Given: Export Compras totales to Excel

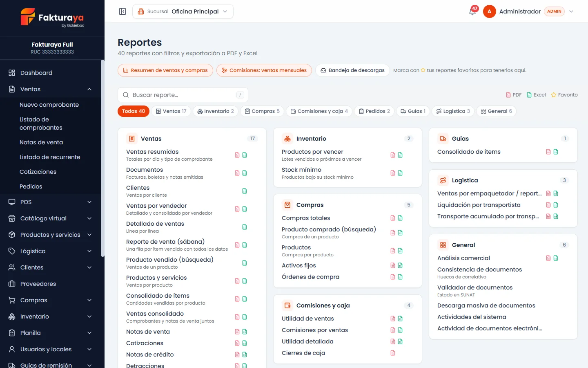Looking at the screenshot, I should [x=400, y=218].
